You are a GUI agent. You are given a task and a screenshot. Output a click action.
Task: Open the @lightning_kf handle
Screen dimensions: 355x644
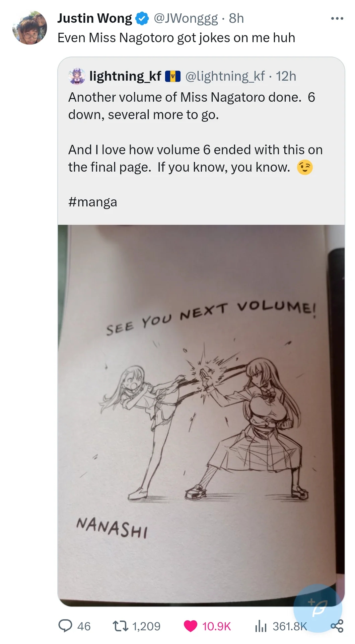(x=225, y=76)
